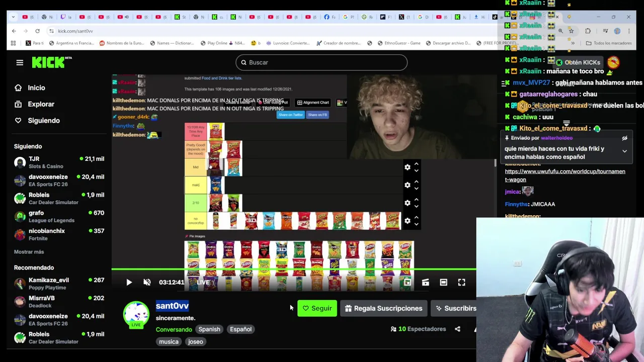Move mald tier row up
Image resolution: width=644 pixels, height=362 pixels.
416,182
